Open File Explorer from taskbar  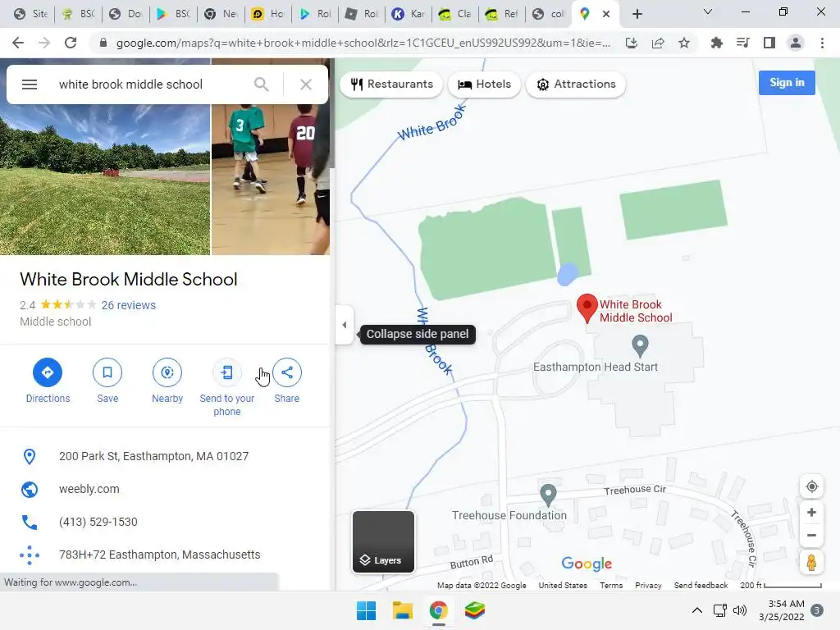[x=402, y=610]
